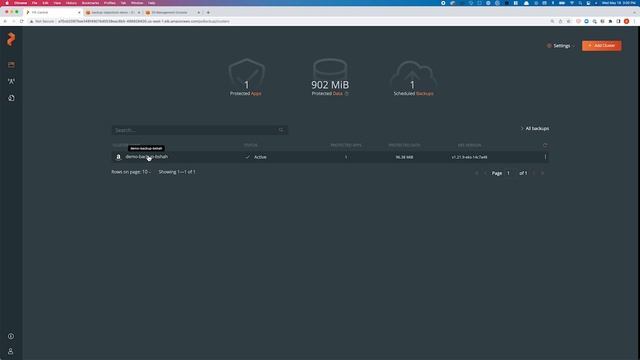
Task: Click the K8s version cell v1.21
Action: pyautogui.click(x=469, y=157)
